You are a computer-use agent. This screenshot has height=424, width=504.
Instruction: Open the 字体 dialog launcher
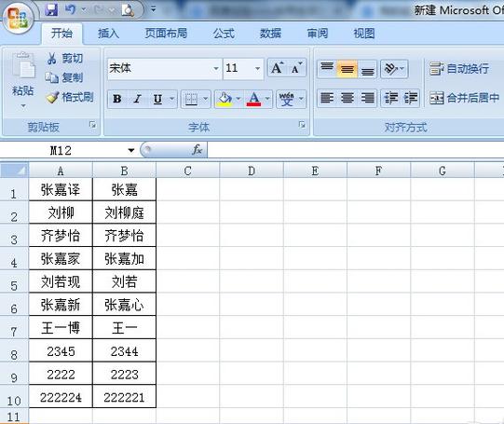[x=302, y=125]
